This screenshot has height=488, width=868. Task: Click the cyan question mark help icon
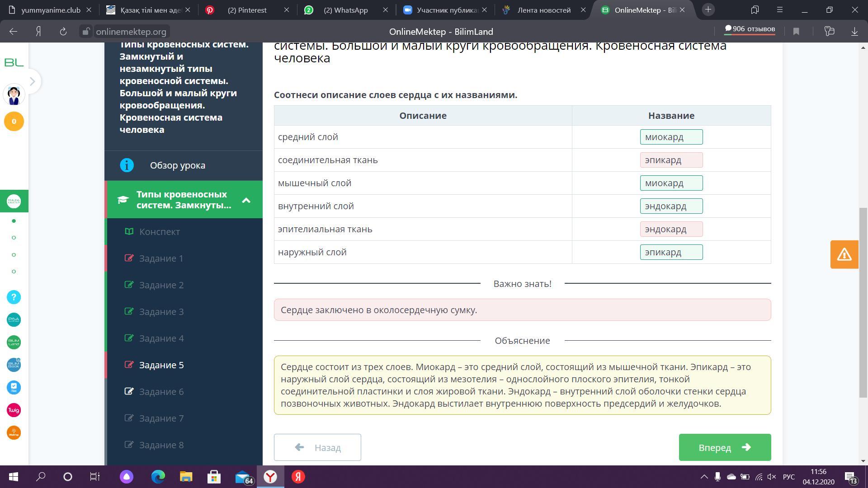pyautogui.click(x=14, y=297)
